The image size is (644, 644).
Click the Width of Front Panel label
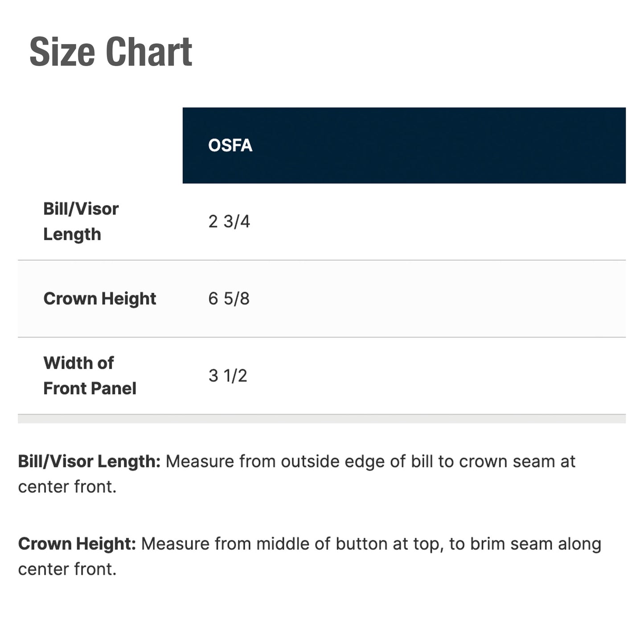pos(90,376)
